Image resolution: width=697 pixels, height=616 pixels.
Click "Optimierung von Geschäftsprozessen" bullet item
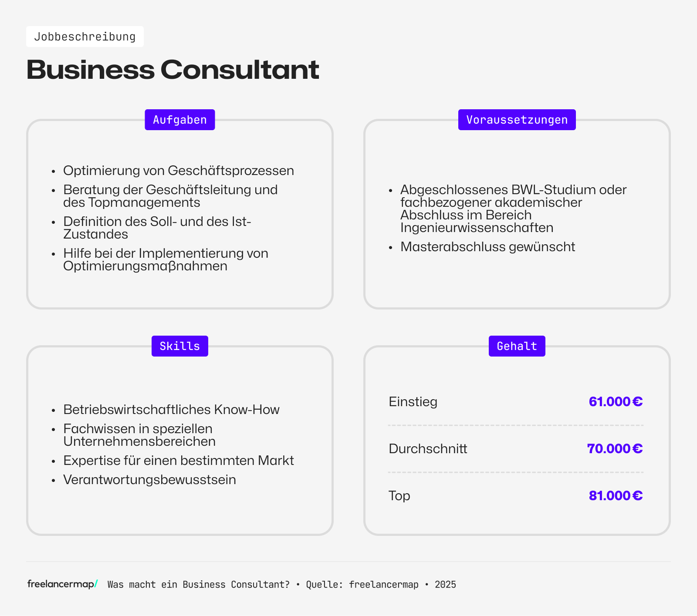point(179,171)
